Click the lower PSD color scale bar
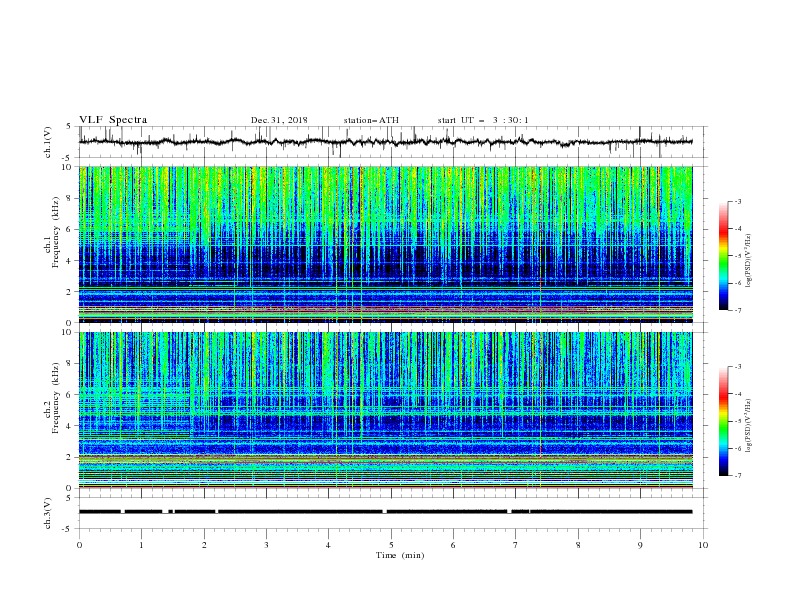792x612 pixels. coord(724,421)
